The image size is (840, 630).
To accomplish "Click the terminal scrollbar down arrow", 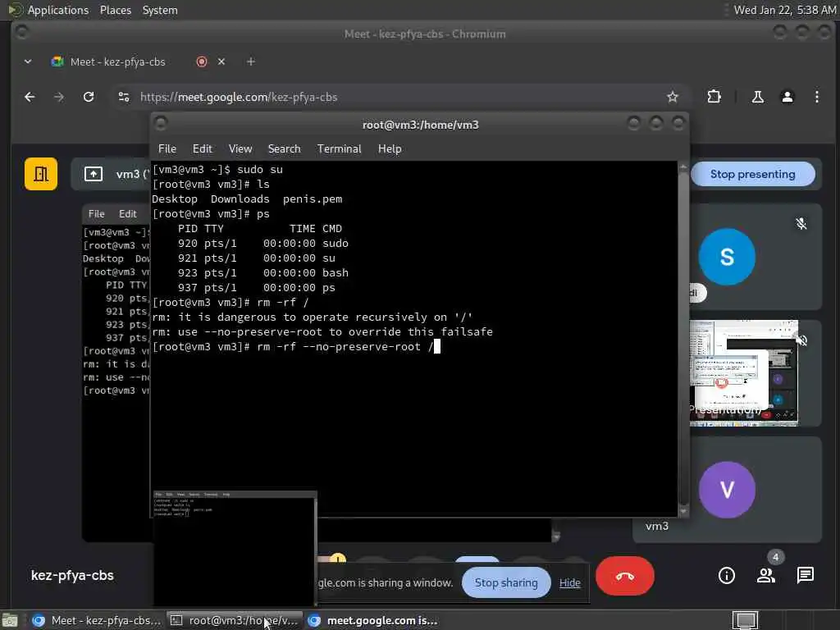I will click(683, 511).
